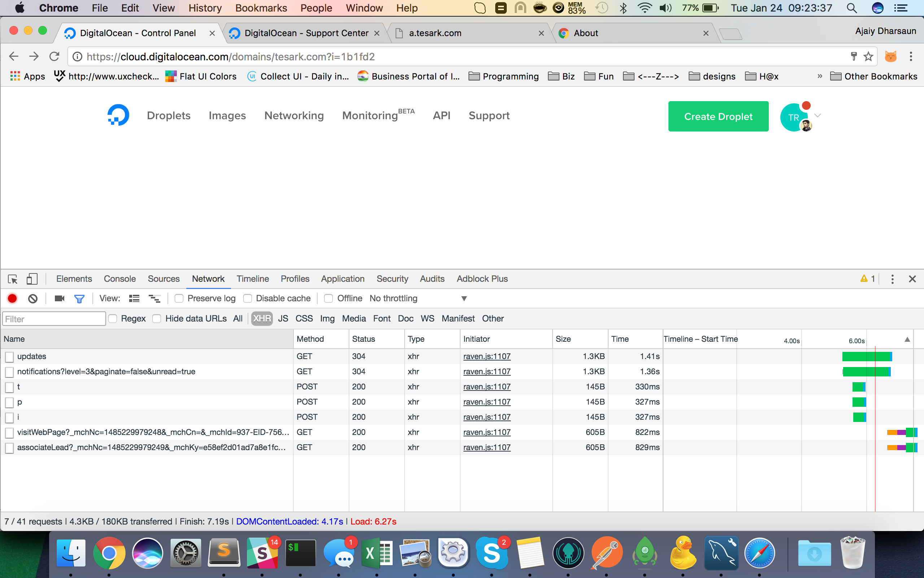Check the Offline checkbox
924x578 pixels.
328,298
